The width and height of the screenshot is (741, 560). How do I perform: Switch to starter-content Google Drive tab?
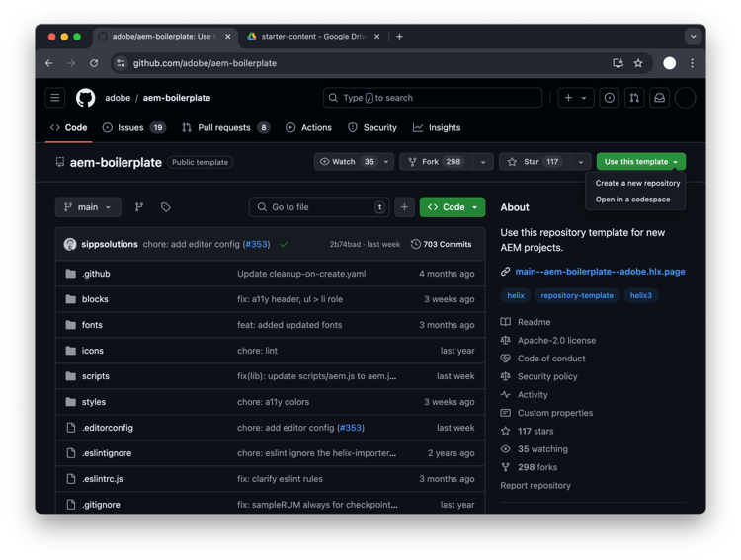tap(313, 37)
